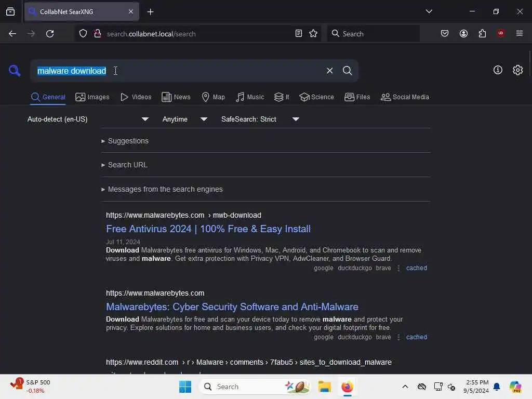Open the Copilot icon in the taskbar
Viewport: 532px width, 399px height.
coord(515,387)
